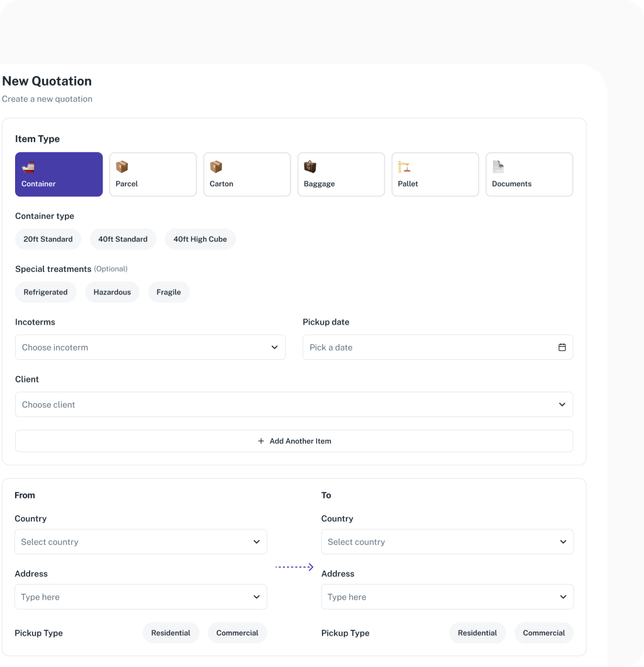Viewport: 644px width, 667px height.
Task: Switch to the Parcel item type
Action: pos(152,174)
